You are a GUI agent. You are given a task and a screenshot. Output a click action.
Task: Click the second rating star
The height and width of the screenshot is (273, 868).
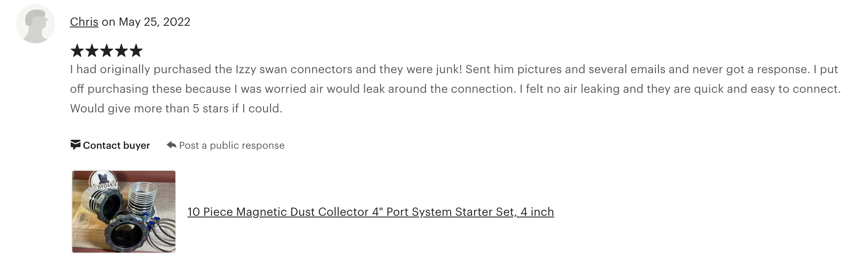(92, 51)
